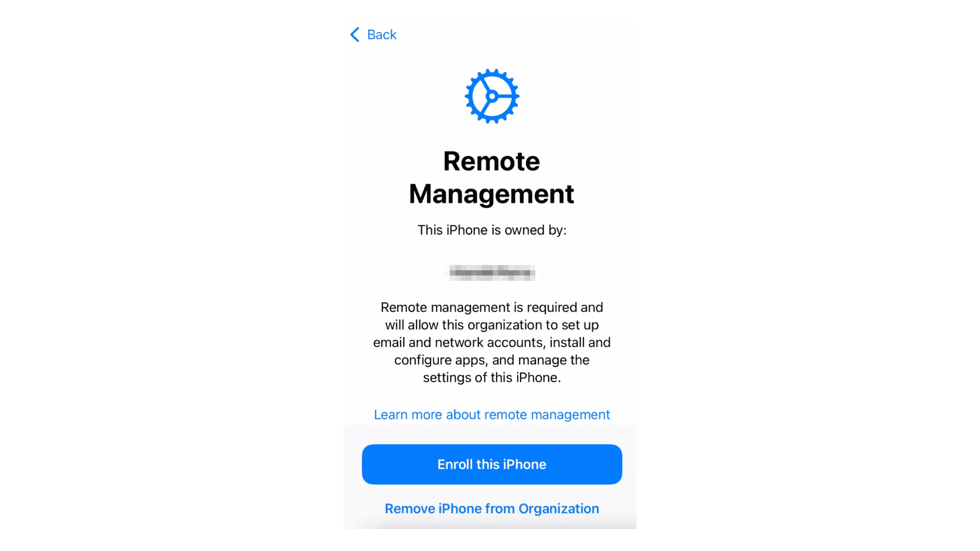The width and height of the screenshot is (980, 551).
Task: Click the line 'email and network accounts, install and'
Action: (492, 342)
